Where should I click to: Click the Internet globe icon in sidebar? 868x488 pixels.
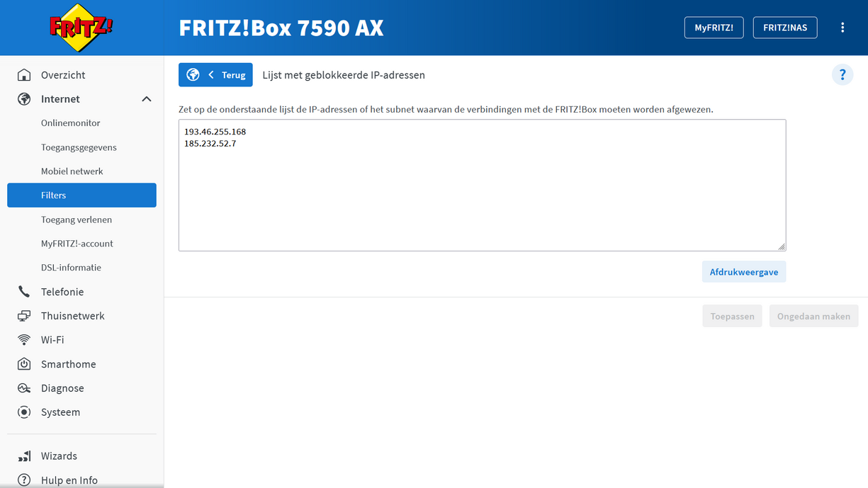tap(24, 99)
